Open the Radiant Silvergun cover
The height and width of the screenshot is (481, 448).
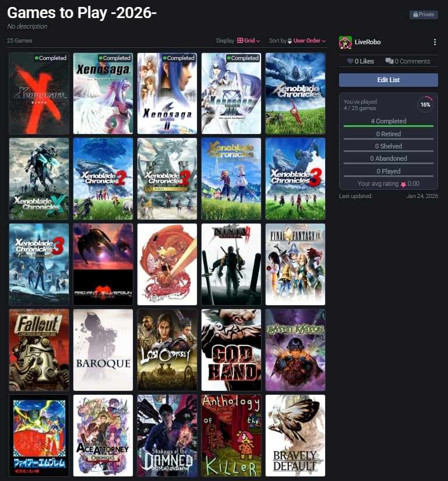click(103, 264)
